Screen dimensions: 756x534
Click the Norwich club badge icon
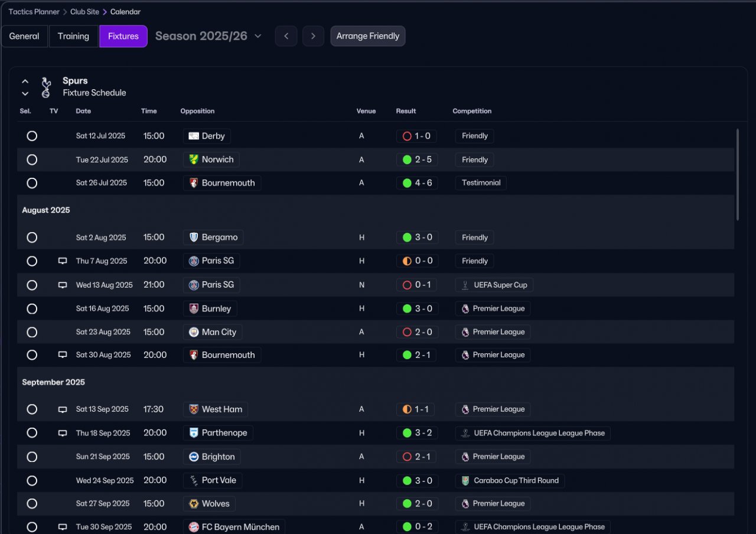pos(194,159)
